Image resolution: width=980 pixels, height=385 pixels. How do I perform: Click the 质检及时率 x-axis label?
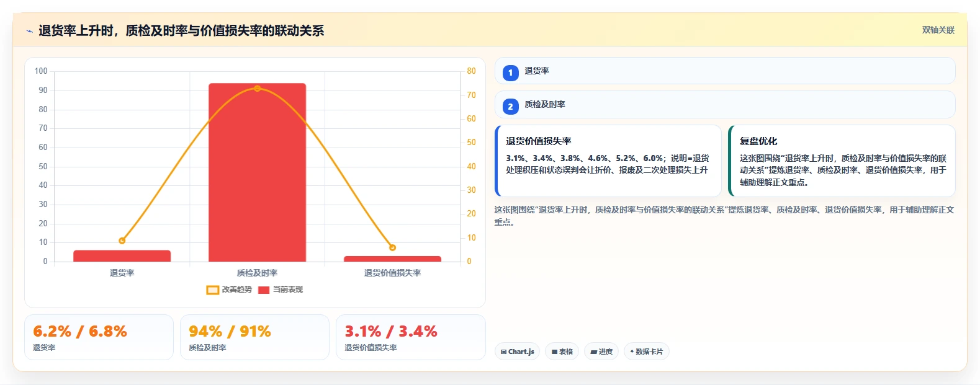[257, 273]
